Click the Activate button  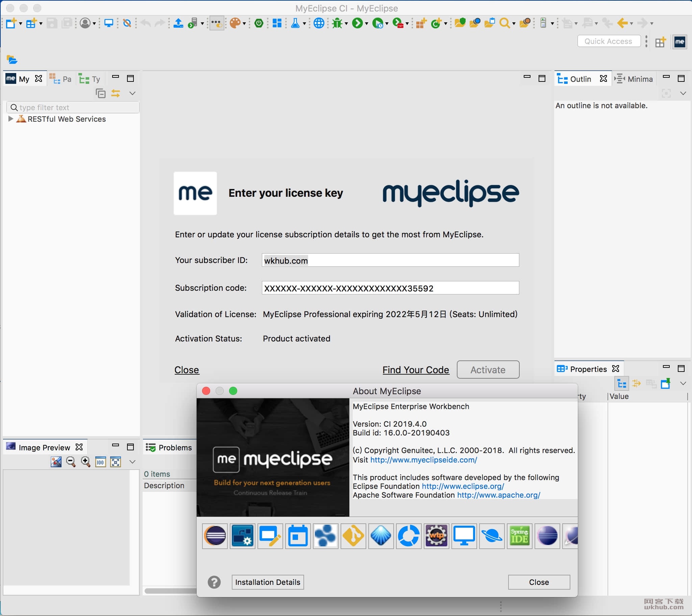click(x=488, y=370)
